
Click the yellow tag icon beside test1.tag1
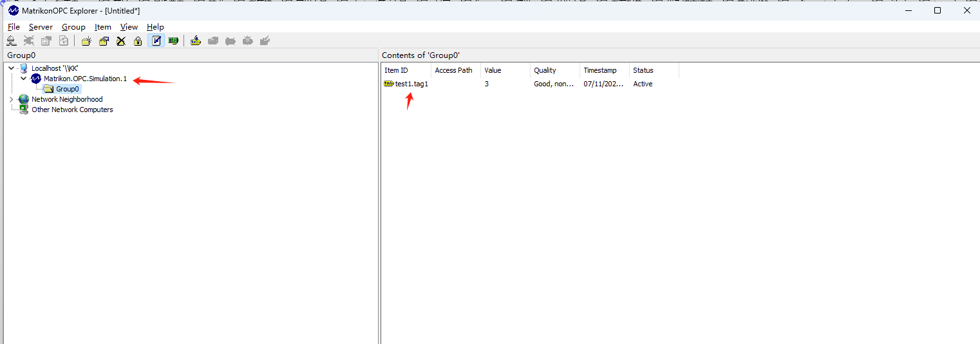click(x=389, y=84)
